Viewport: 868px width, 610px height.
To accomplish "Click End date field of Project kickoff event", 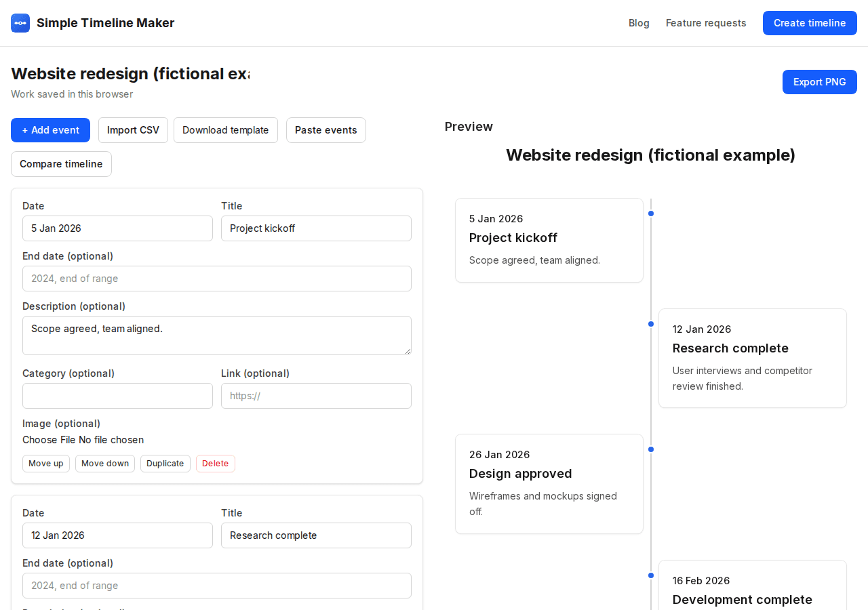I will coord(217,279).
